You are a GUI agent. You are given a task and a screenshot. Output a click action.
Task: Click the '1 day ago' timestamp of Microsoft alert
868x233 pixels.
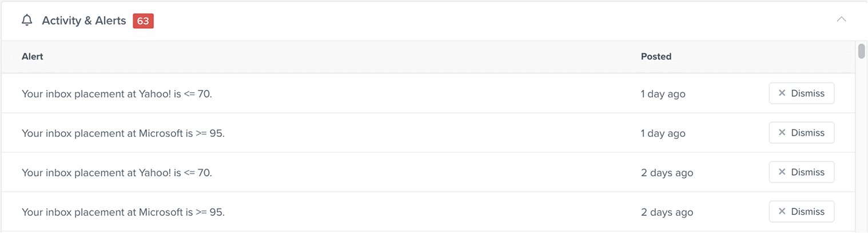663,133
